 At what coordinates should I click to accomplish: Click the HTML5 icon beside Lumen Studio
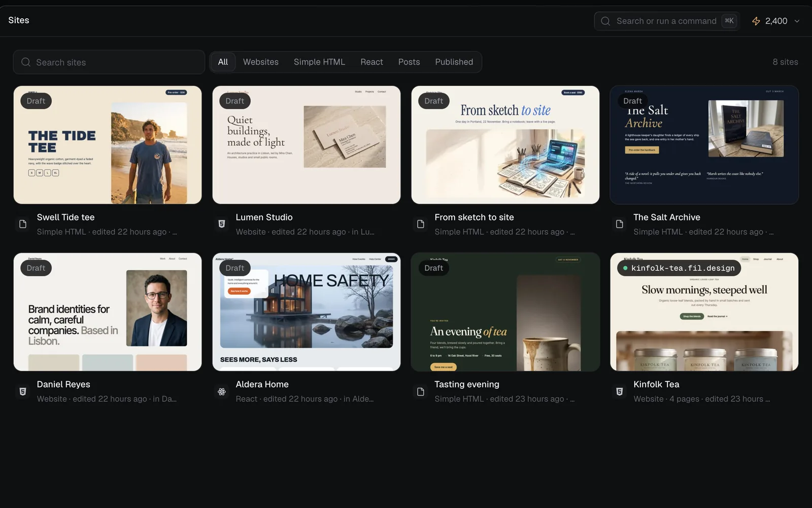click(222, 224)
